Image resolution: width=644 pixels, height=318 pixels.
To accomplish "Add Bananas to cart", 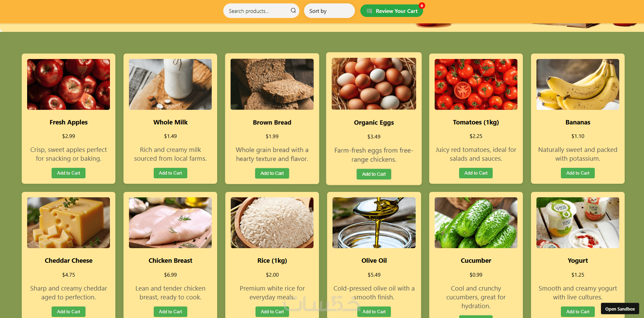I will [578, 173].
